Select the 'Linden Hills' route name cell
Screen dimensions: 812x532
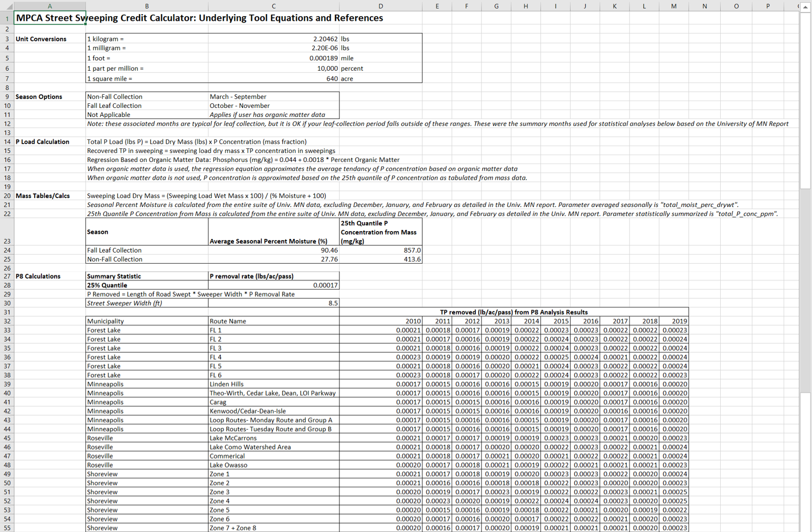tap(273, 384)
